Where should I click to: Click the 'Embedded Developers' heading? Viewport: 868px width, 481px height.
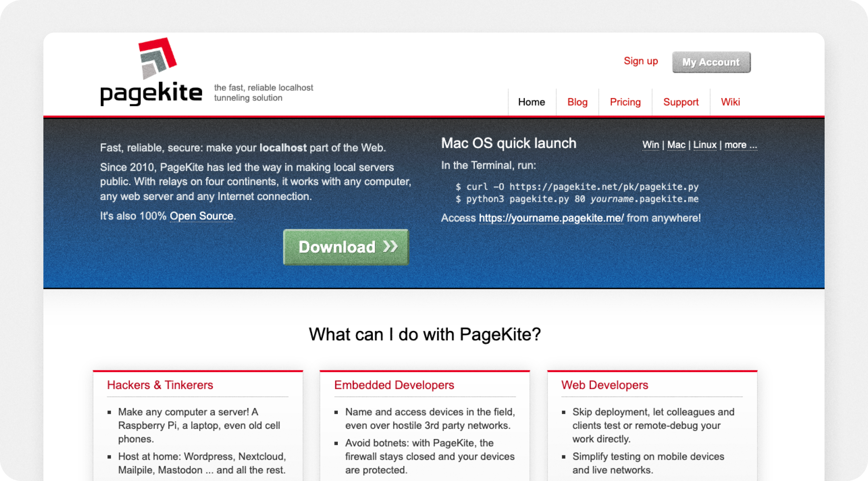[394, 385]
